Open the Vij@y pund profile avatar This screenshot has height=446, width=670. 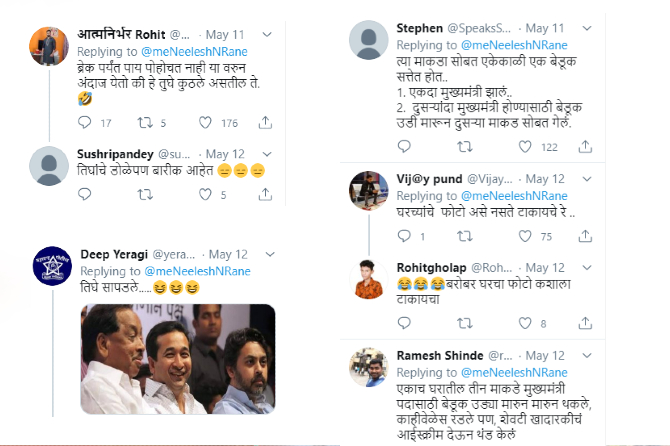(369, 191)
